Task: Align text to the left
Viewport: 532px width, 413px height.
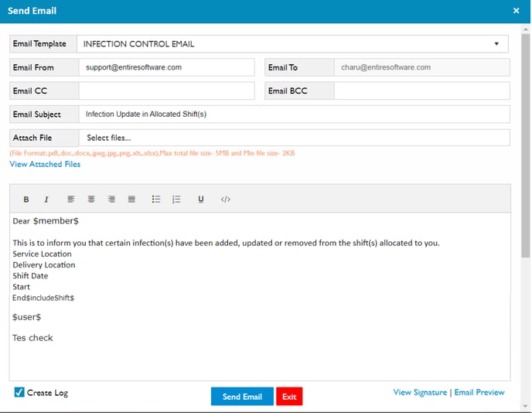Action: pos(71,200)
